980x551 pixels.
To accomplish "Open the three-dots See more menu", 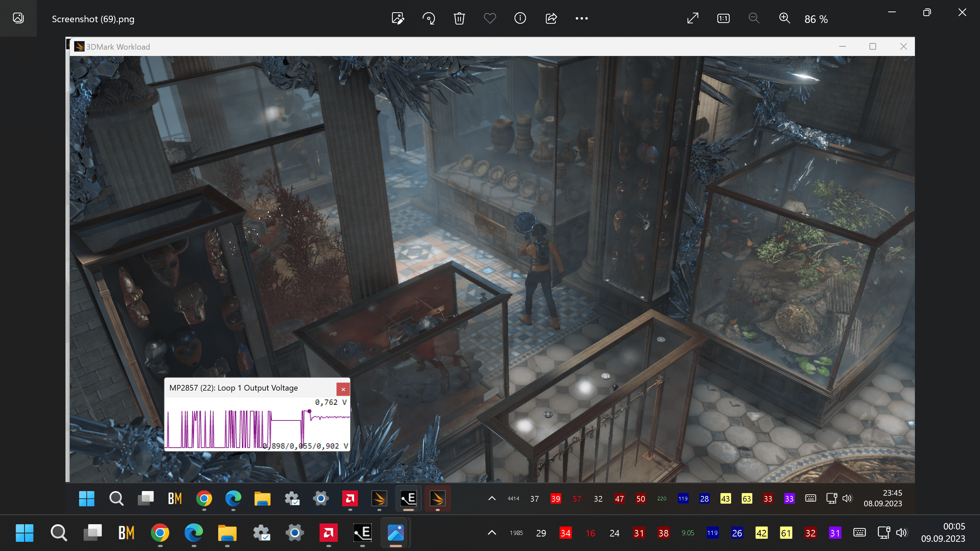I will (581, 18).
